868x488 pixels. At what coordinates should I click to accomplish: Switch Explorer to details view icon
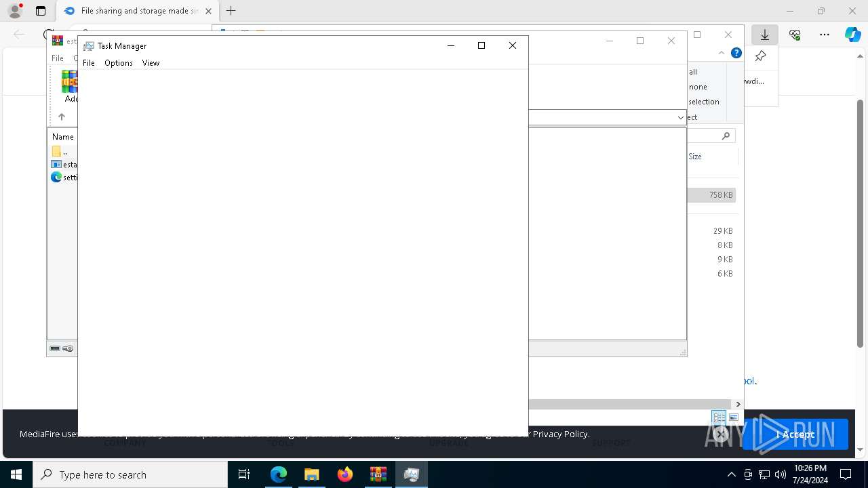click(719, 418)
